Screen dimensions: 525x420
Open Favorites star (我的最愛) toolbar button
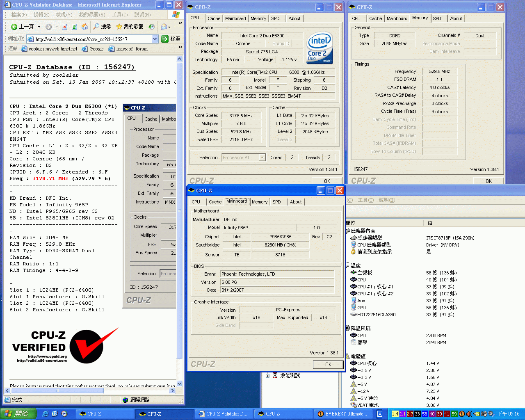[130, 27]
